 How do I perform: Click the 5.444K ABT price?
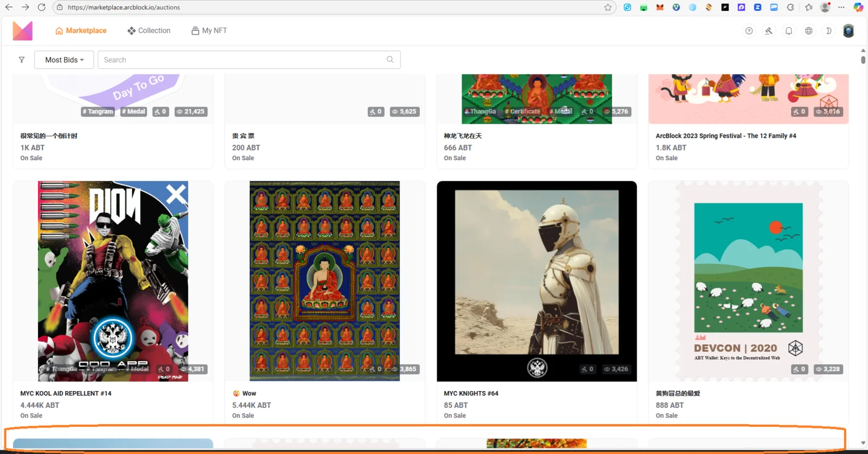click(252, 405)
